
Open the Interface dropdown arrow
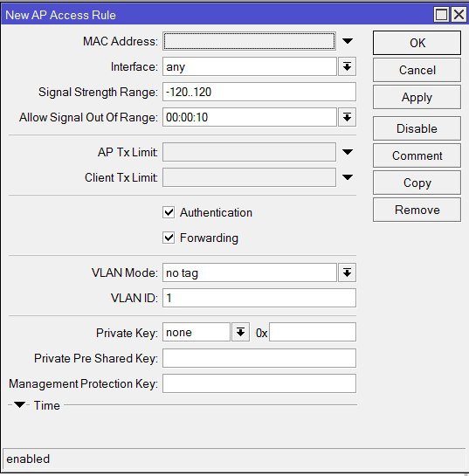coord(347,66)
